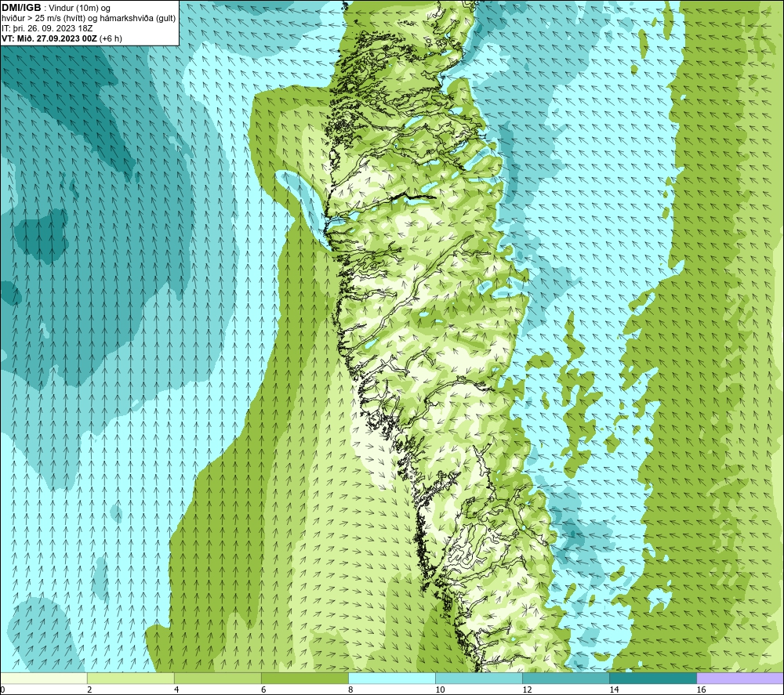Click the scale label 16
Image resolution: width=784 pixels, height=695 pixels.
(x=701, y=690)
